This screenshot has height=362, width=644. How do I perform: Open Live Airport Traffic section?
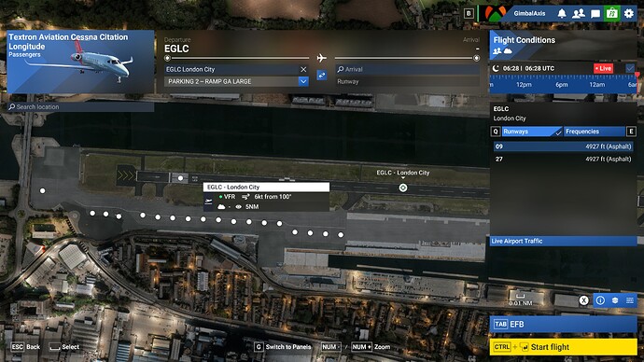click(x=563, y=241)
